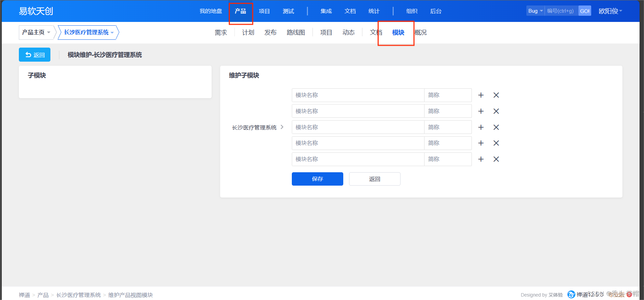This screenshot has height=300, width=644.
Task: Delete the second module name row
Action: coord(496,111)
